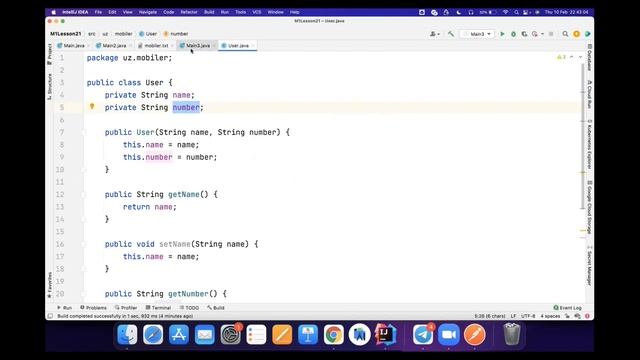Open the Google Cloud Storage side panel

pos(589,207)
